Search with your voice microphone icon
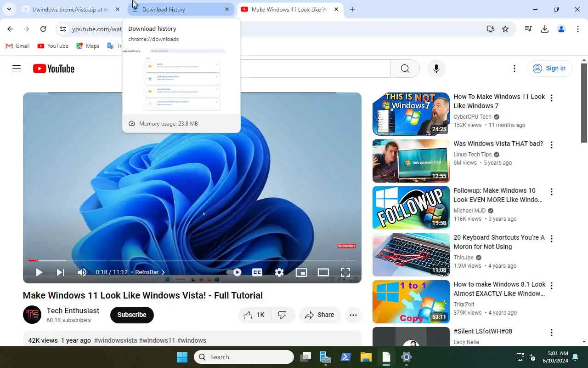This screenshot has height=368, width=588. [x=436, y=69]
